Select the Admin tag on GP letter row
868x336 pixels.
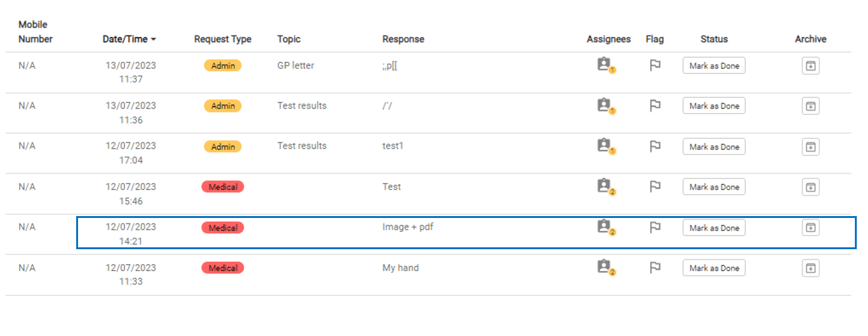(223, 66)
